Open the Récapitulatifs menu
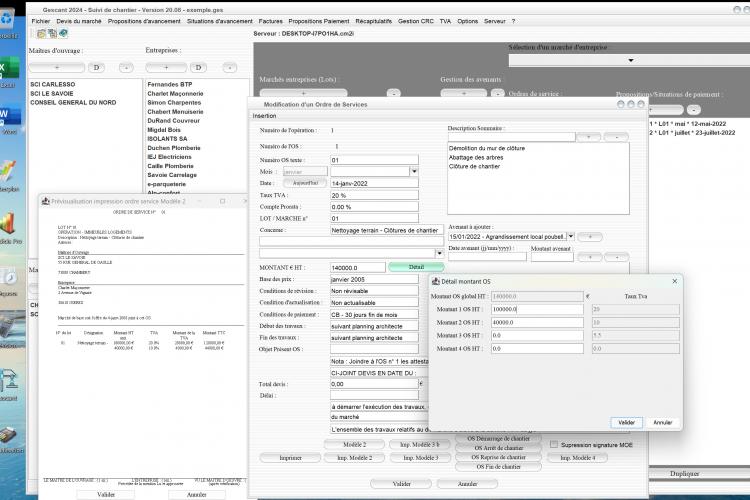750x500 pixels. pyautogui.click(x=374, y=21)
